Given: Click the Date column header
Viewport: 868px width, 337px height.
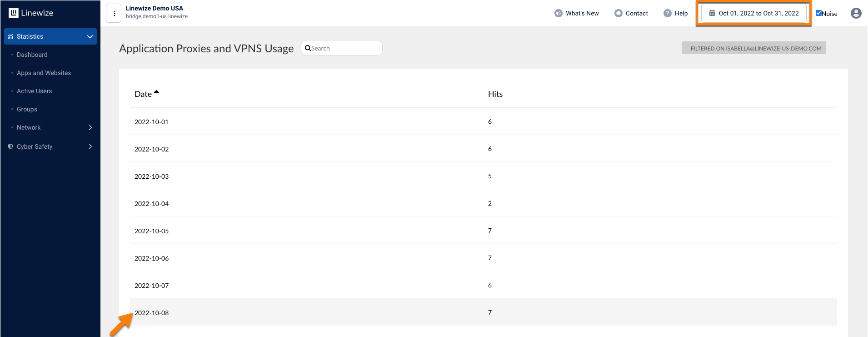Looking at the screenshot, I should click(143, 94).
